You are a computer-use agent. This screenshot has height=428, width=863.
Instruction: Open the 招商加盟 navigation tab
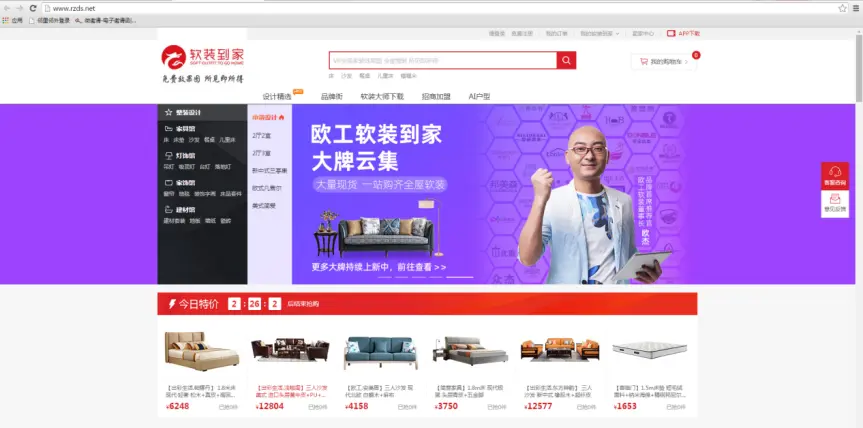pos(436,96)
